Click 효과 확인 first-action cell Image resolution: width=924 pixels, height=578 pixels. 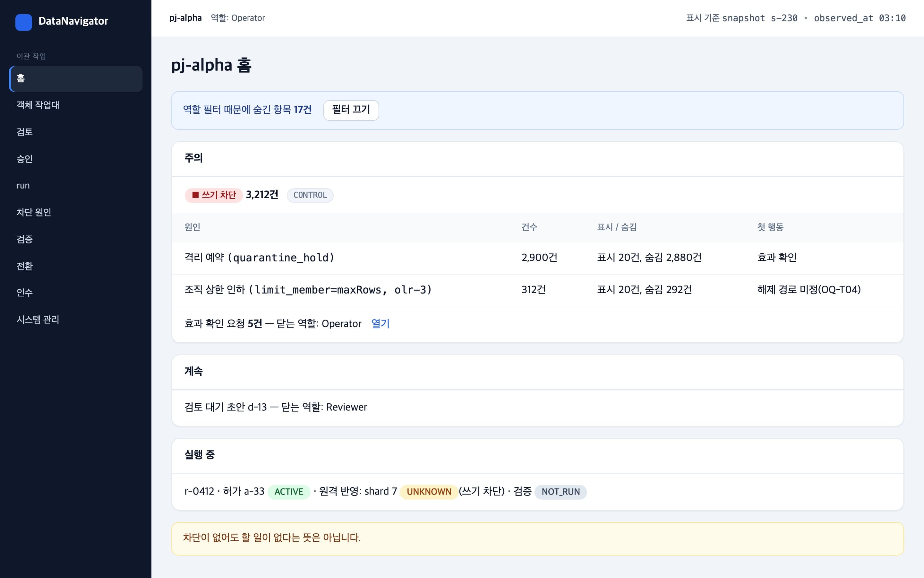click(777, 258)
